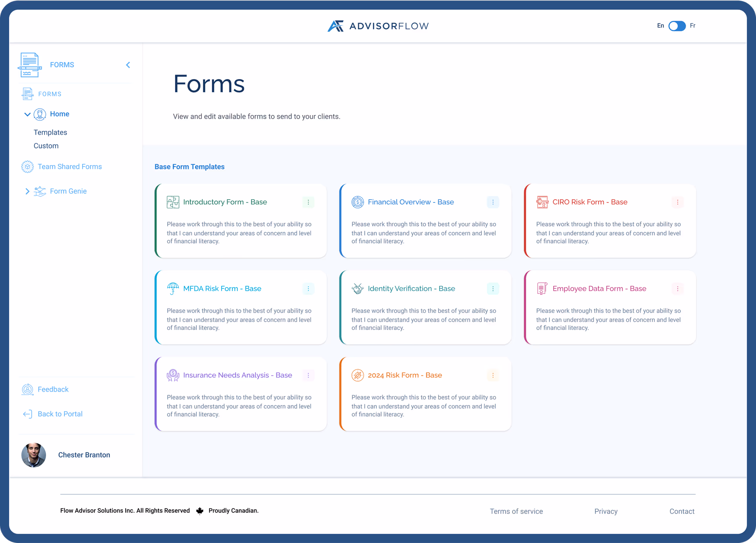Image resolution: width=756 pixels, height=543 pixels.
Task: Click the umbrella icon on MFDA Risk Form
Action: click(173, 288)
